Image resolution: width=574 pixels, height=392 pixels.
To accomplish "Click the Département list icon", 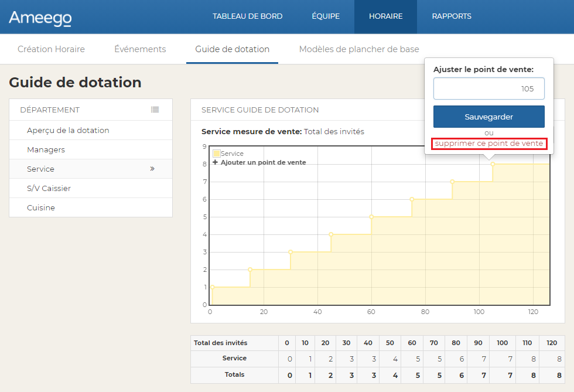I will [155, 110].
